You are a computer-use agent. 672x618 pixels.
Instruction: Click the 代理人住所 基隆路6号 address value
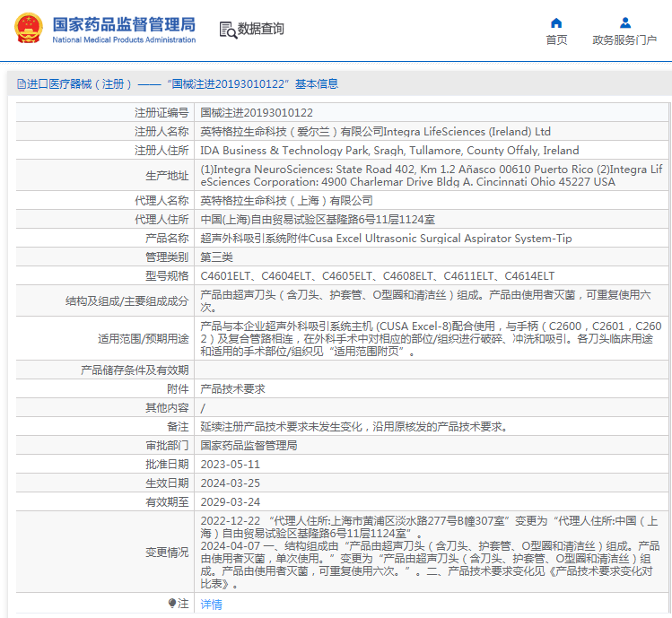click(x=318, y=220)
